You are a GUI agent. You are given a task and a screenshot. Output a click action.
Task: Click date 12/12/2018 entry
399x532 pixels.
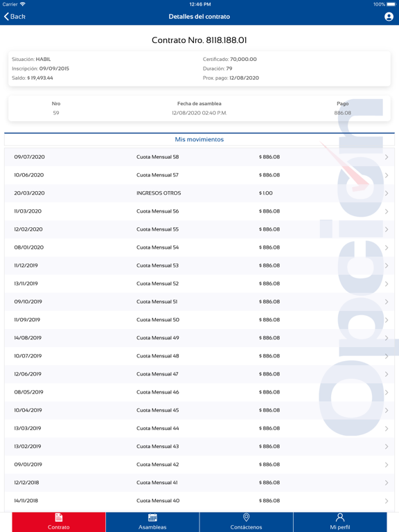26,482
